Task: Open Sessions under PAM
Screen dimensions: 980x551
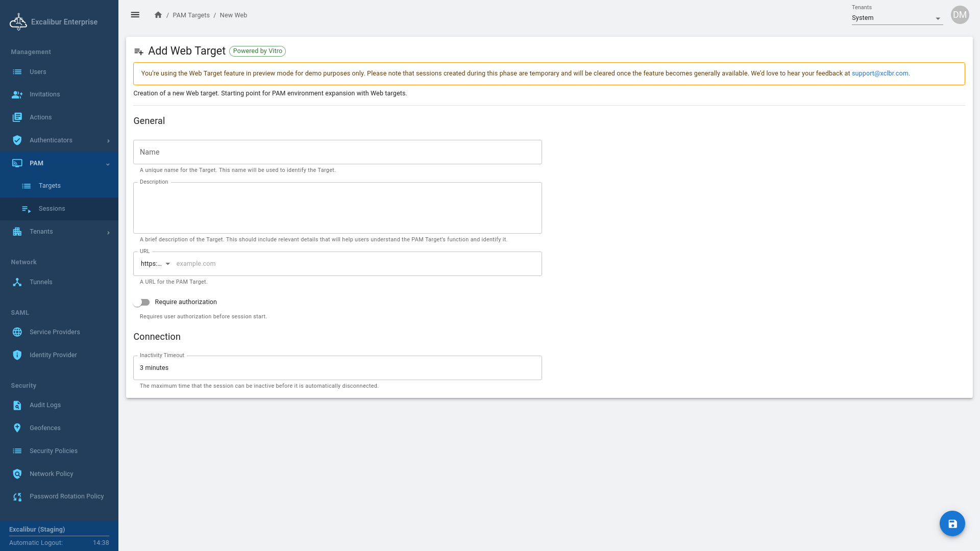Action: coord(52,209)
